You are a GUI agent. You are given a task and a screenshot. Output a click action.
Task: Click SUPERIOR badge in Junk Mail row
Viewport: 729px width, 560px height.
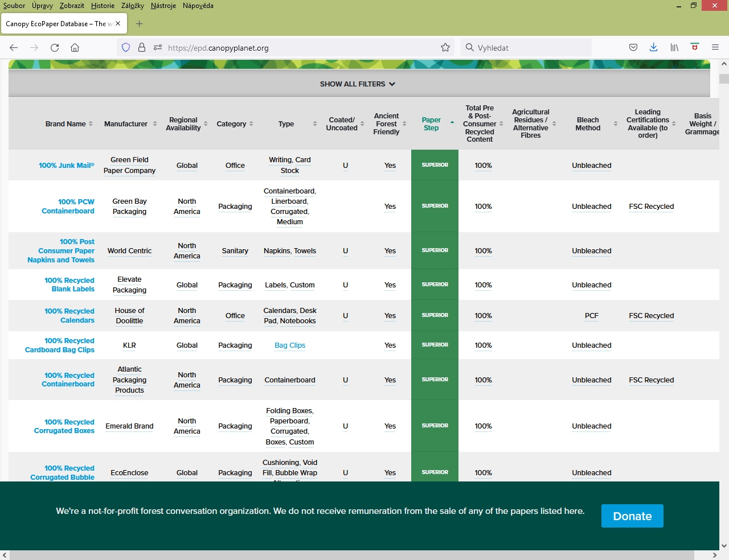coord(435,165)
